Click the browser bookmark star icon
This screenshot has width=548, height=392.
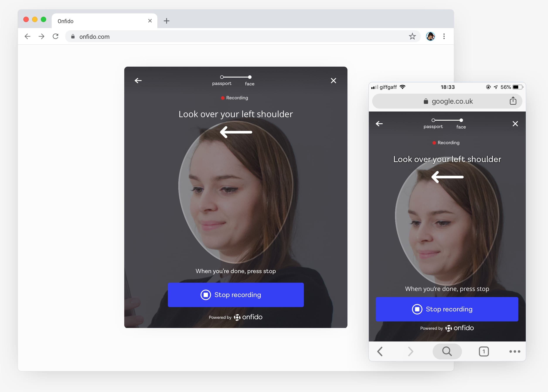point(411,36)
